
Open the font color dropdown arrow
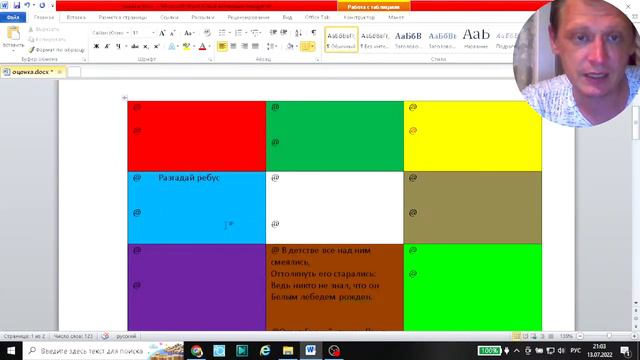209,47
